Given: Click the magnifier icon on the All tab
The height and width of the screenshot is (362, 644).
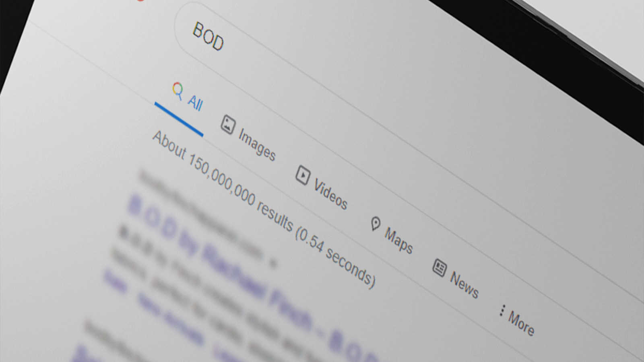Looking at the screenshot, I should tap(178, 91).
